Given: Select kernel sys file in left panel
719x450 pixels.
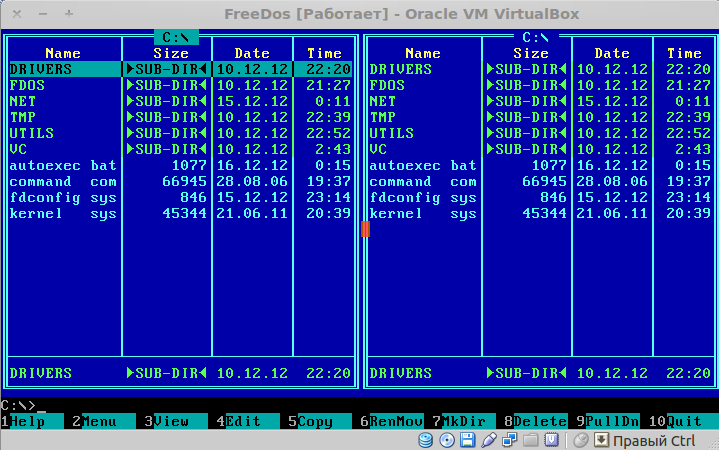Looking at the screenshot, I should [181, 214].
